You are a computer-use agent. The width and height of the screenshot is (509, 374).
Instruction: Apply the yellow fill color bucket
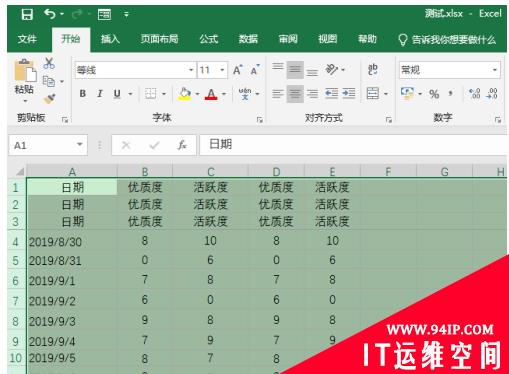pos(185,94)
